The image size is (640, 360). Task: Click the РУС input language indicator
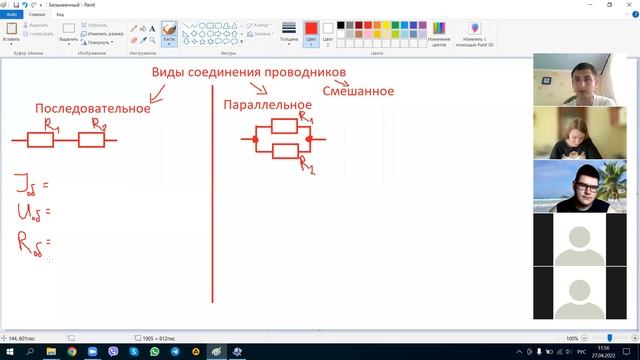tap(582, 351)
